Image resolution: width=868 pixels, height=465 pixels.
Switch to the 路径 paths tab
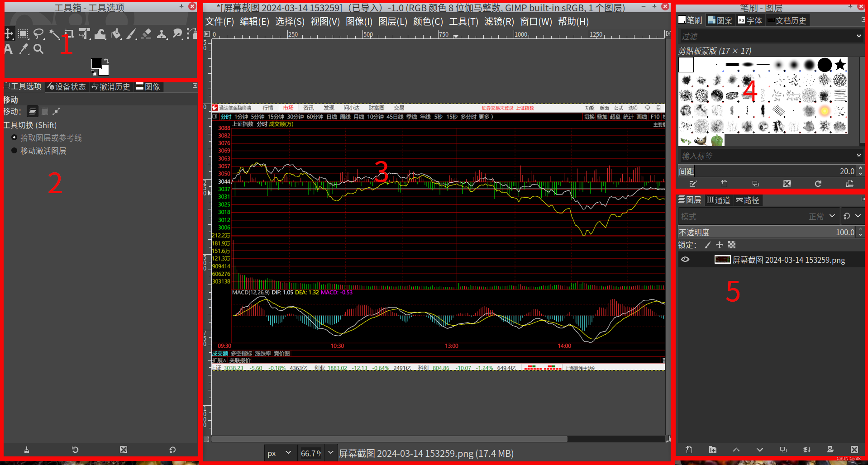pos(748,200)
